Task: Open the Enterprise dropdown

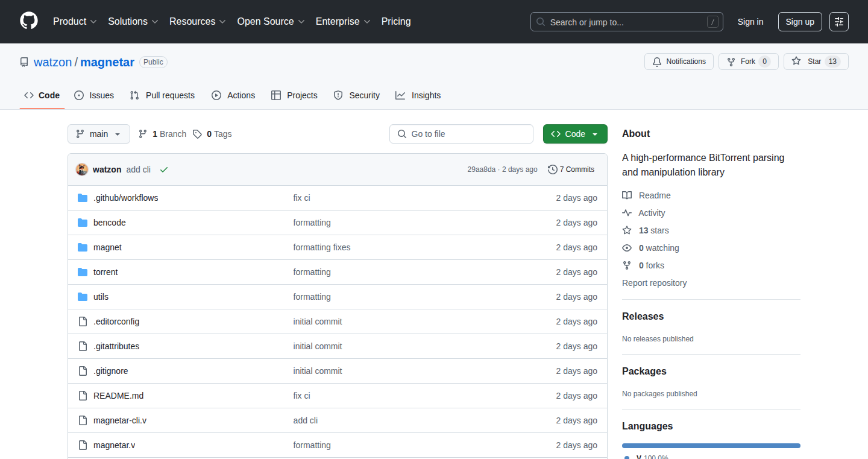Action: (x=343, y=21)
